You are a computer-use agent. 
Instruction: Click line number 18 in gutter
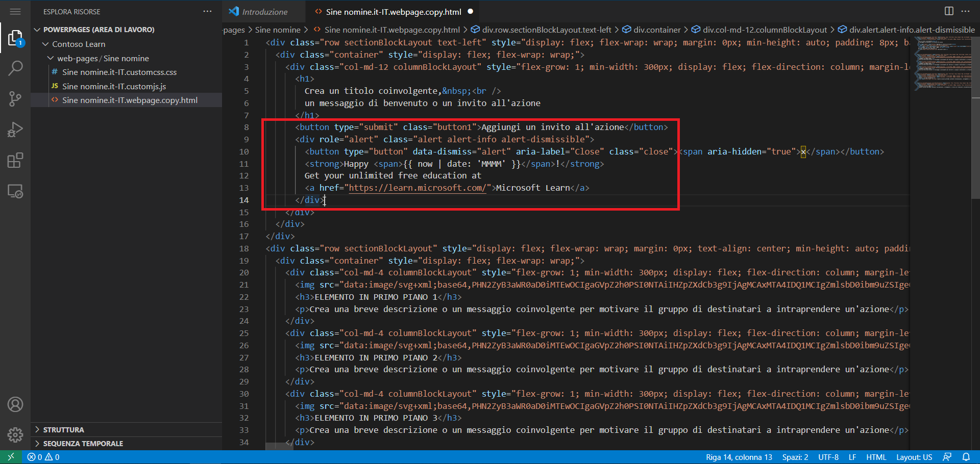coord(244,249)
